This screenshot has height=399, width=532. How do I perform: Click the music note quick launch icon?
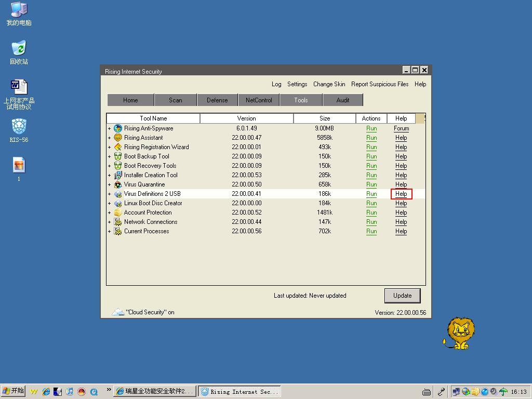click(x=70, y=392)
